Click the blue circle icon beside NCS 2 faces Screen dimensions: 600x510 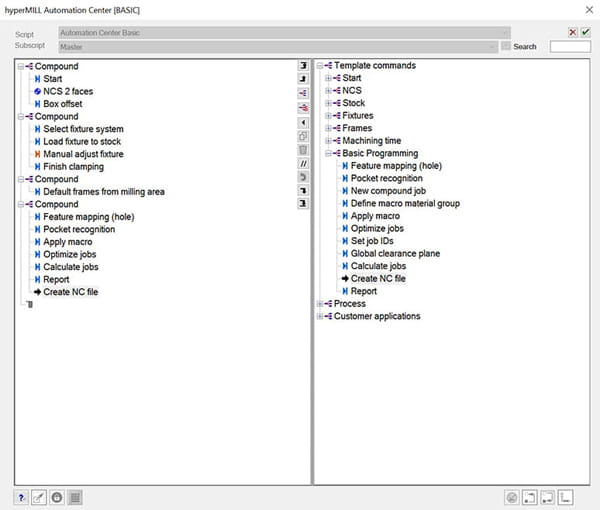click(x=38, y=91)
